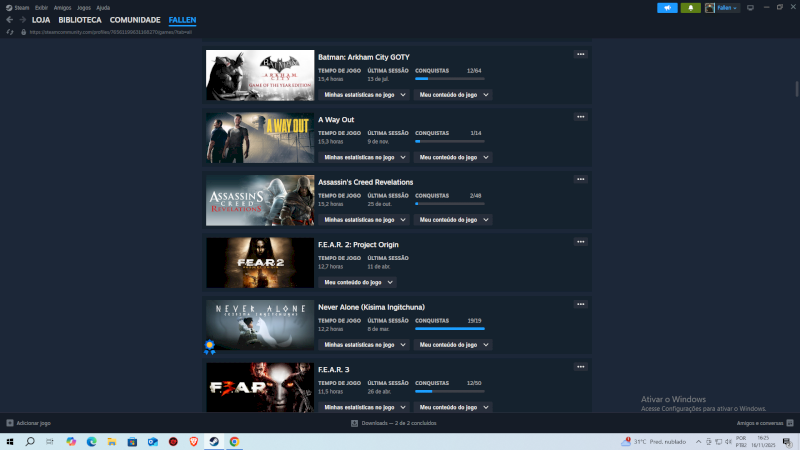Image resolution: width=800 pixels, height=450 pixels.
Task: Open more options for F.E.A.R. 2: Project Origin
Action: pos(581,242)
